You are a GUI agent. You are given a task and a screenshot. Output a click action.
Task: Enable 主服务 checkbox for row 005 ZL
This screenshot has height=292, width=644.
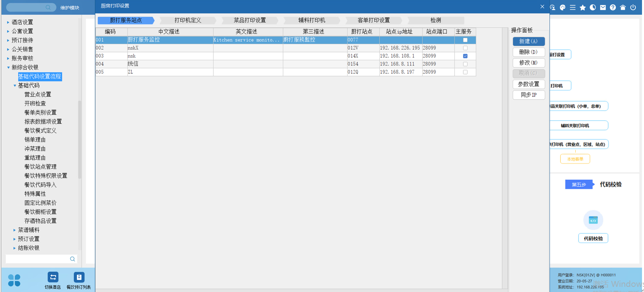465,72
